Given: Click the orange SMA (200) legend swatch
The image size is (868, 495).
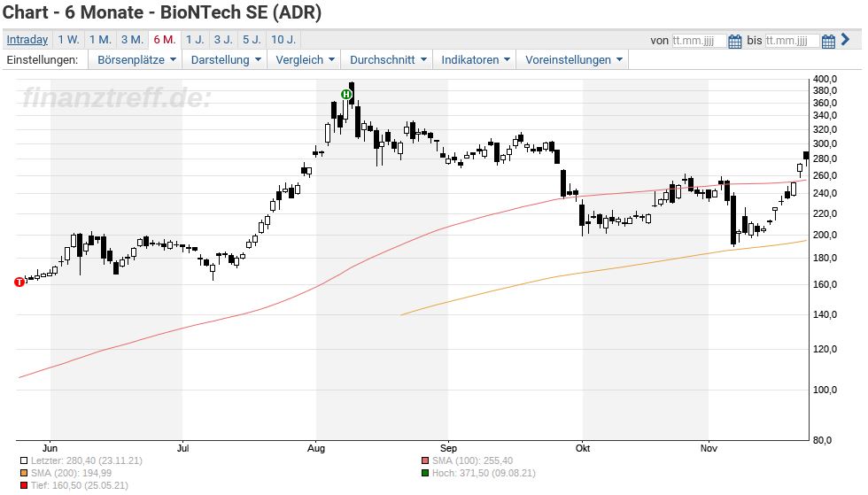Looking at the screenshot, I should coord(23,474).
